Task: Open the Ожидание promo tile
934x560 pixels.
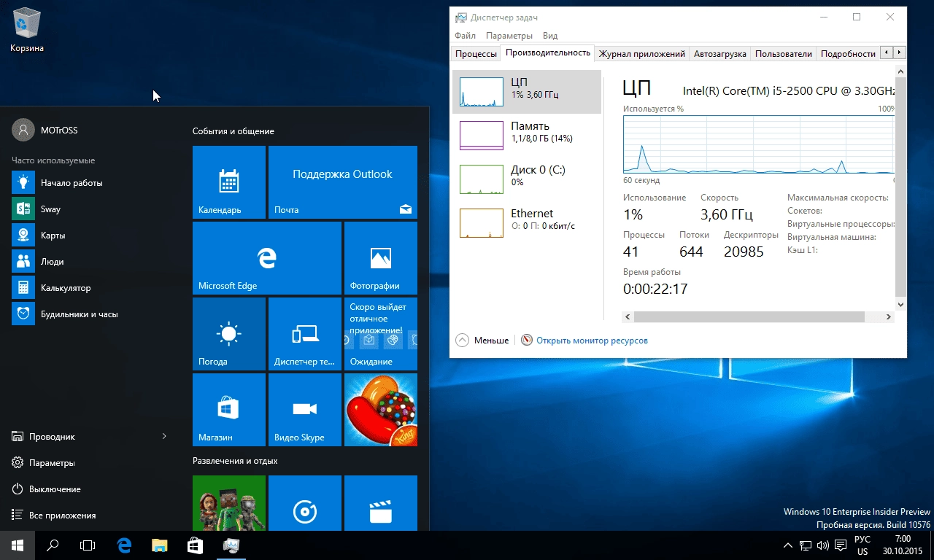Action: coord(381,334)
